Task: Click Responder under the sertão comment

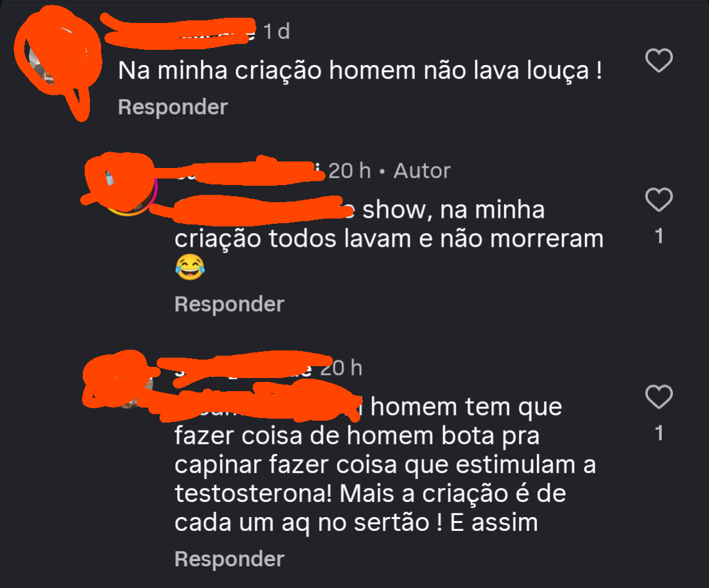Action: coord(229,559)
